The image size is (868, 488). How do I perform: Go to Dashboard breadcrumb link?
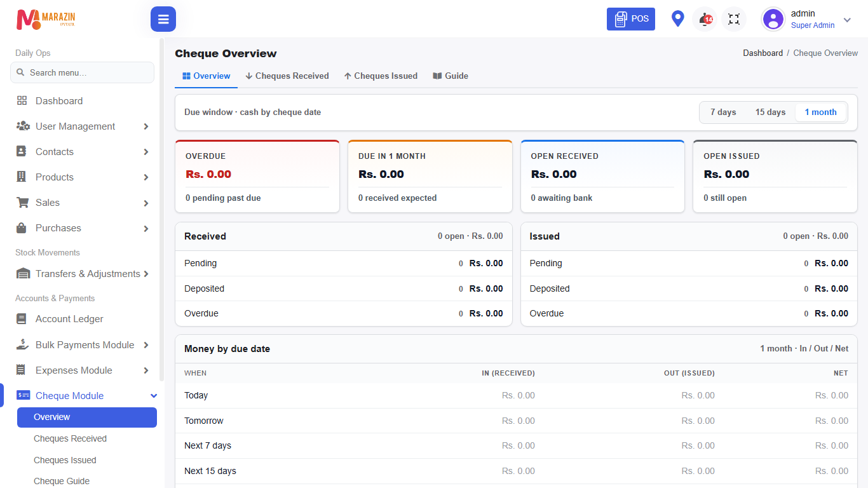pos(763,53)
